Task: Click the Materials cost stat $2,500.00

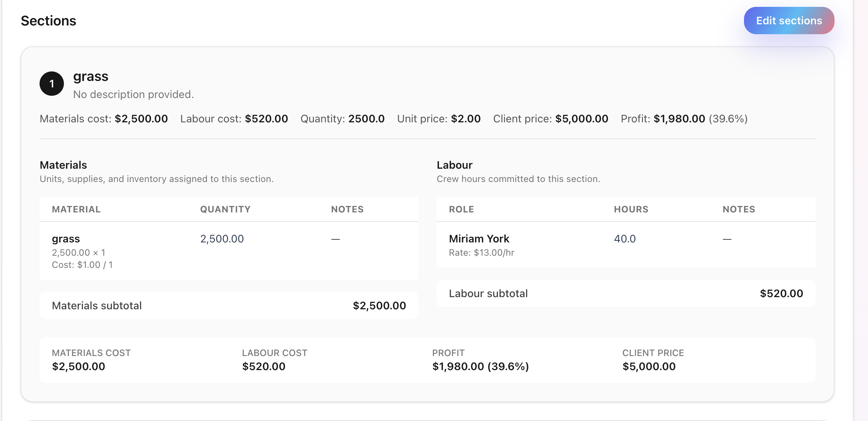Action: point(141,119)
